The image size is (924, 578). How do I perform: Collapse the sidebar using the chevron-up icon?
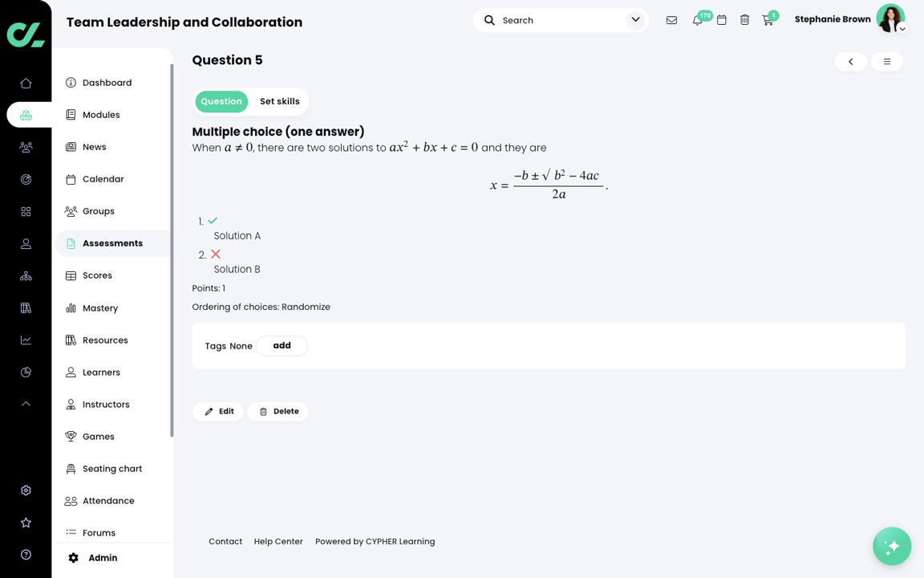[26, 404]
